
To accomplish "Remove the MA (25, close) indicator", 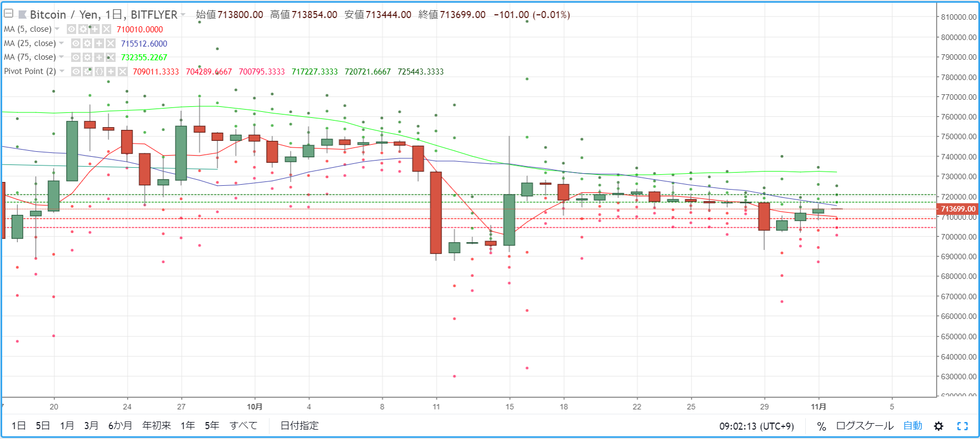I will pyautogui.click(x=111, y=43).
